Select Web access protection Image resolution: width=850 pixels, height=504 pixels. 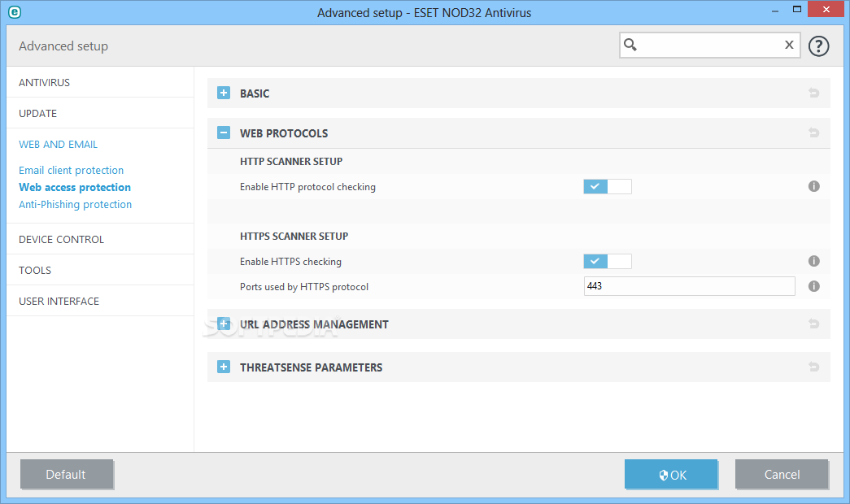[75, 187]
